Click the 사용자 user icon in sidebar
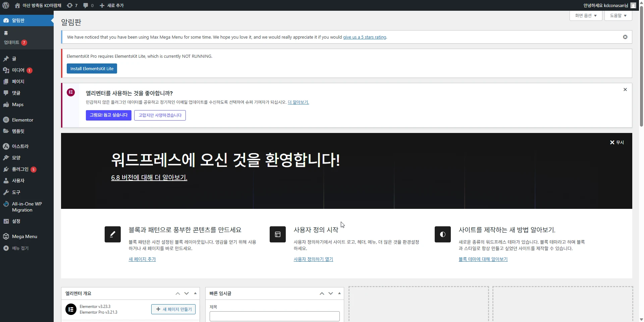The image size is (644, 322). tap(6, 181)
